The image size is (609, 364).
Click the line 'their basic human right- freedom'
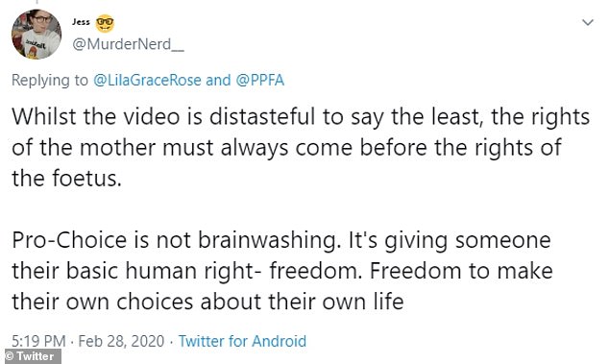(282, 271)
